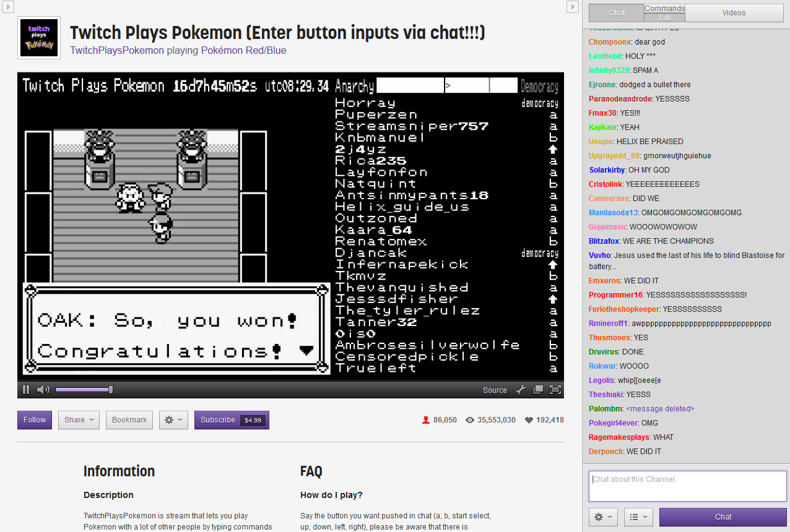Open chat user Fmax30
The image size is (790, 532).
603,113
